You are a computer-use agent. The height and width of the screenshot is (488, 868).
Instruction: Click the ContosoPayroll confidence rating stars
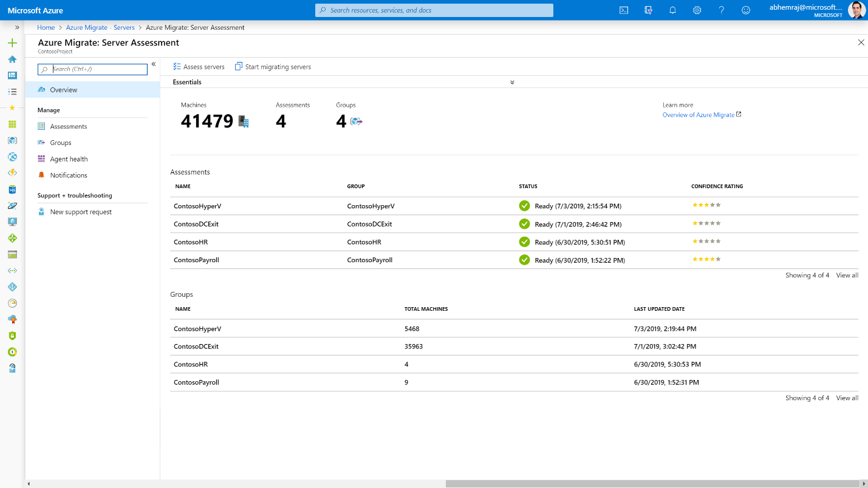click(x=706, y=259)
